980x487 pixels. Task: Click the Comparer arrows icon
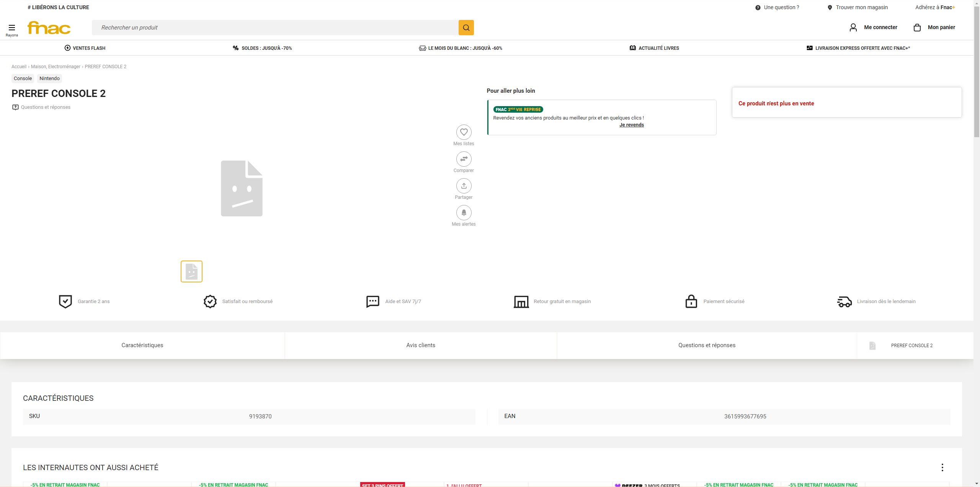[x=464, y=159]
